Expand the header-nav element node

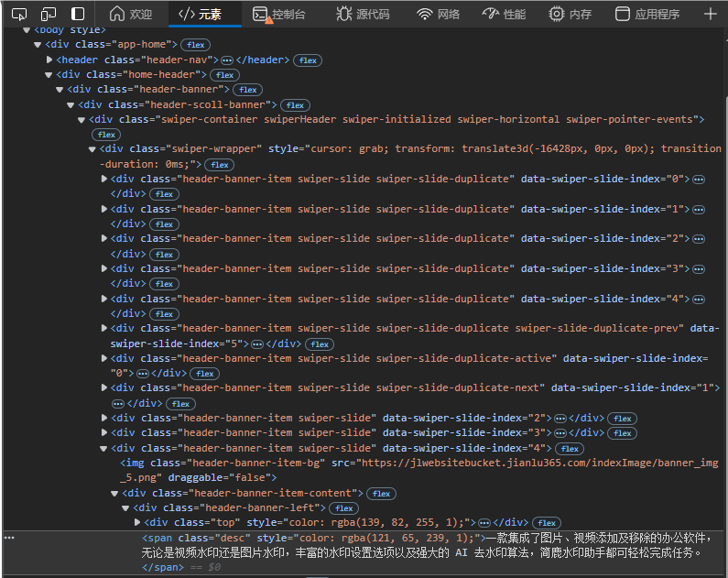(x=49, y=60)
